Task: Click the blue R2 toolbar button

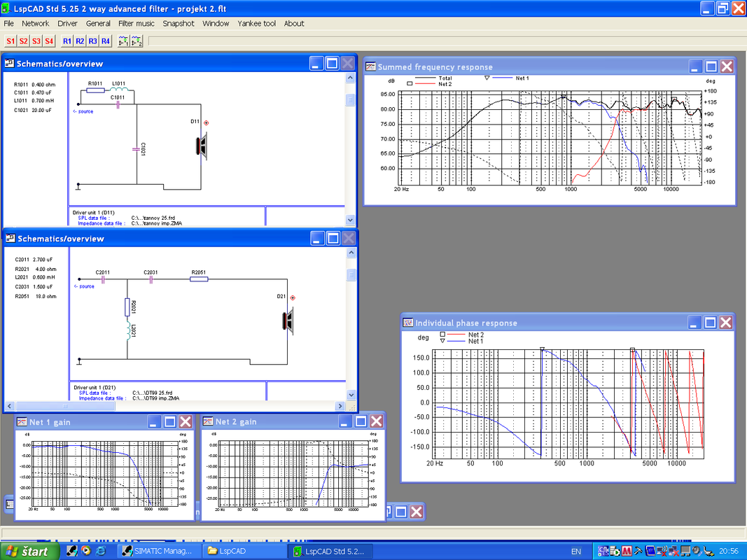Action: (x=80, y=41)
